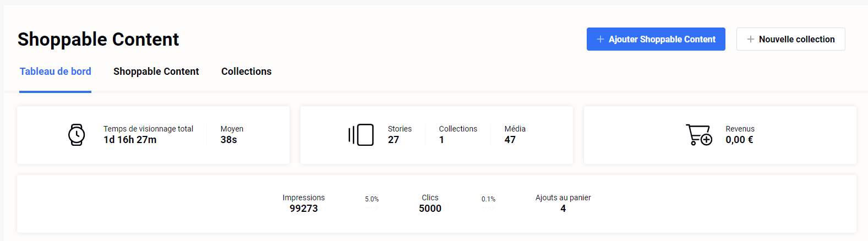Click the Collections count statistic
Screen dimensions: 868x241
coord(442,140)
